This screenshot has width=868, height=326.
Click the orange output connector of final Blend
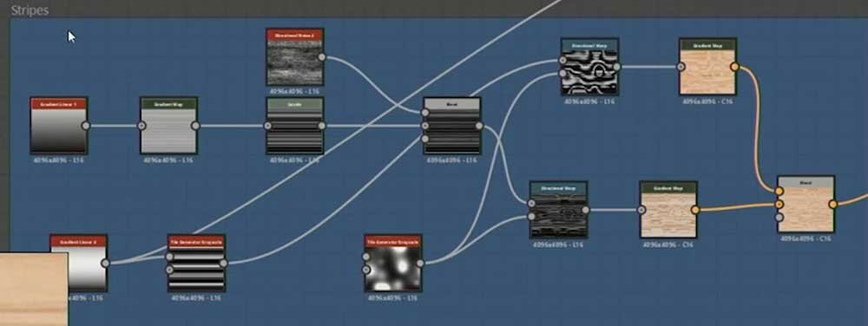tap(832, 205)
